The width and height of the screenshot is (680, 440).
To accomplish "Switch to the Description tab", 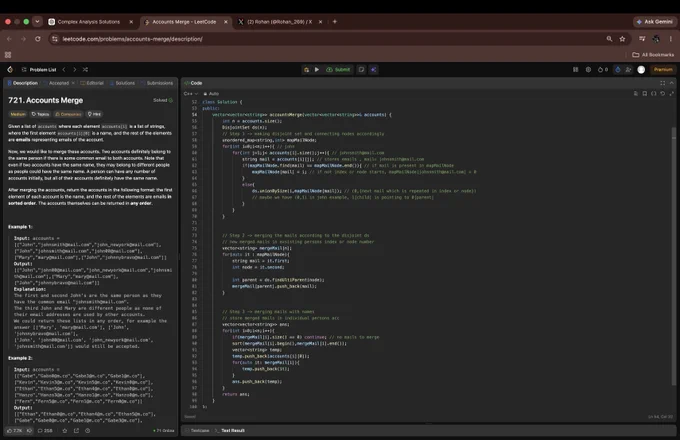I will 23,83.
